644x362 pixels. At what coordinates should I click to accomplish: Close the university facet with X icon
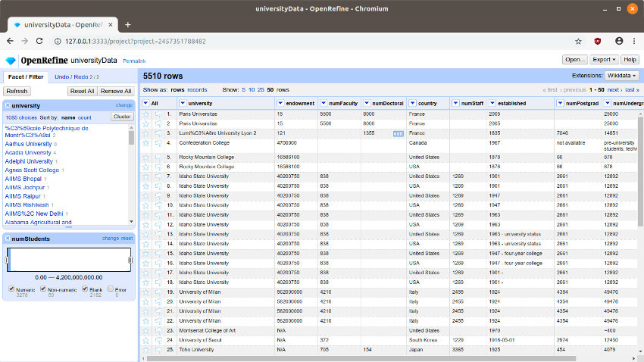(8, 106)
